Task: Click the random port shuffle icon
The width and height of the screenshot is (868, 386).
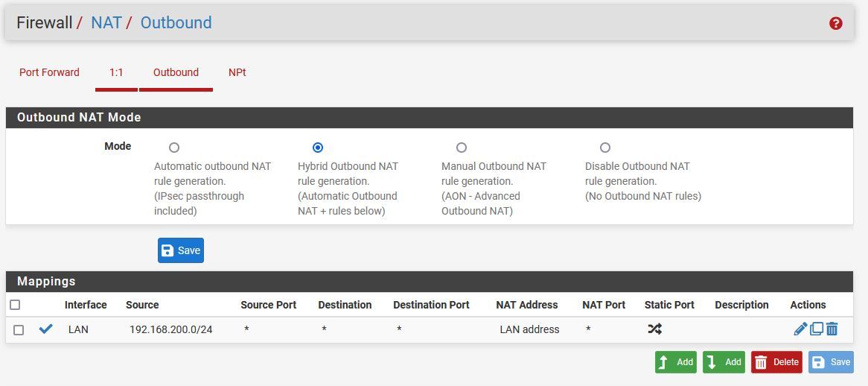Action: (654, 329)
